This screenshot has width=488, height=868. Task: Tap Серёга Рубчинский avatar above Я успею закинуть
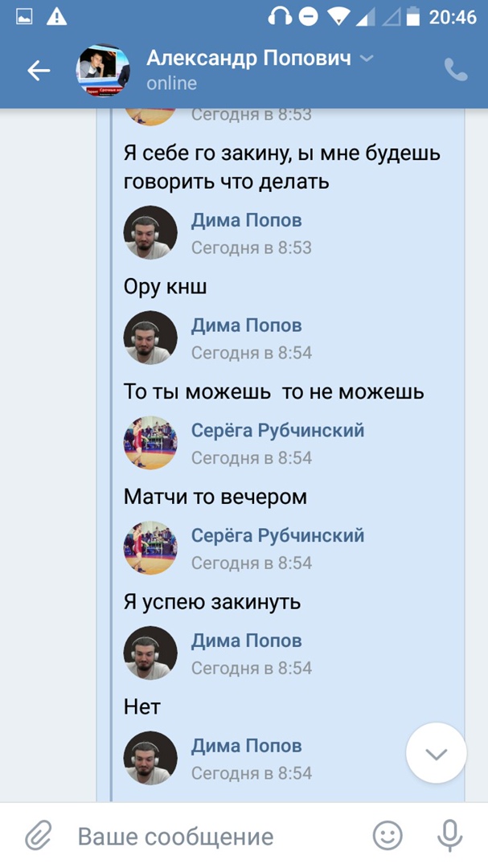tap(150, 548)
